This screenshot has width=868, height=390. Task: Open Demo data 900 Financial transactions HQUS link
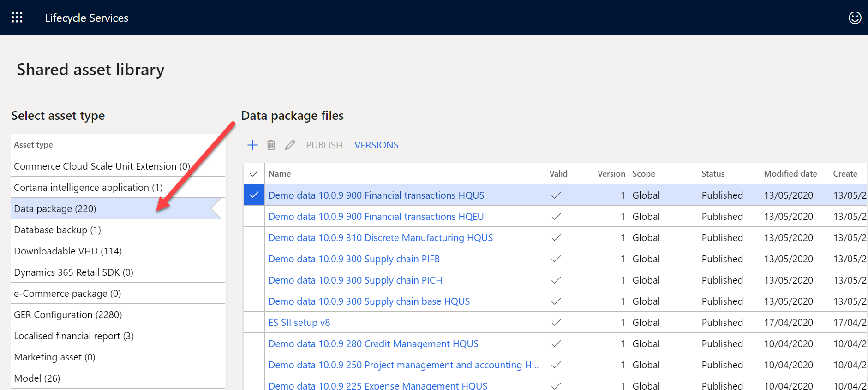(x=376, y=195)
